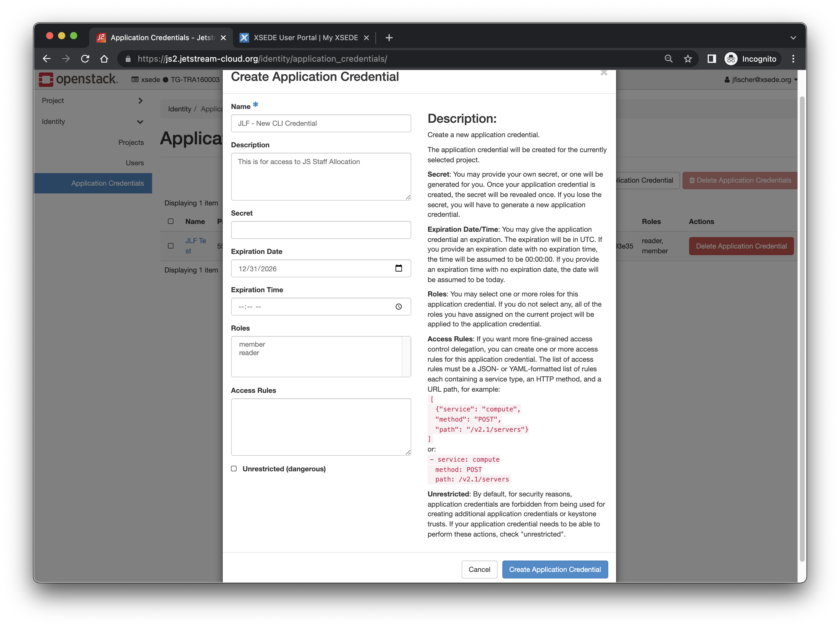
Task: Switch to XSEDE User Portal tab
Action: 305,37
